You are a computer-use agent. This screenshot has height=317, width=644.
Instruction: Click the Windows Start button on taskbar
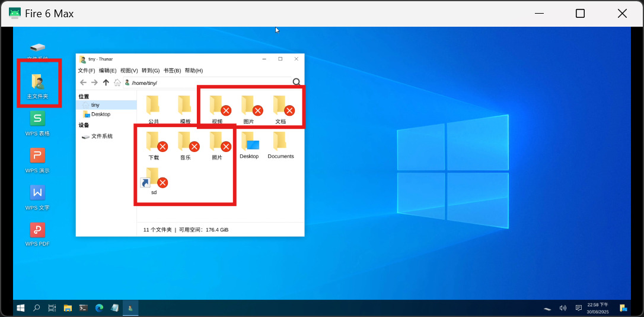[x=21, y=308]
